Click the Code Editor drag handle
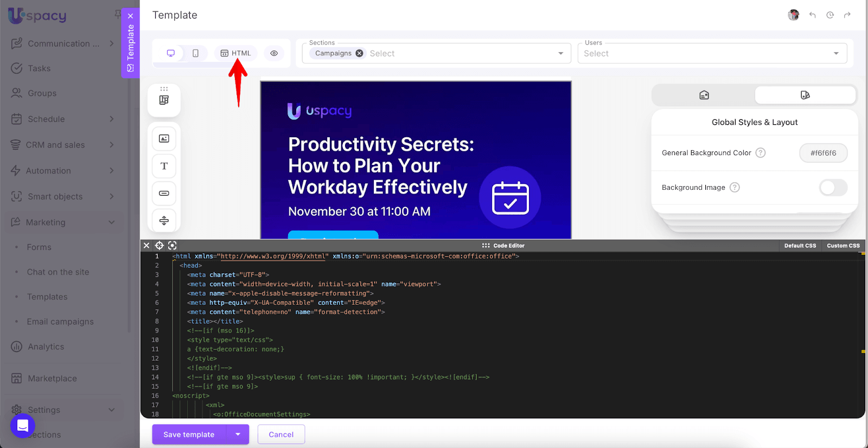The image size is (868, 448). [486, 246]
